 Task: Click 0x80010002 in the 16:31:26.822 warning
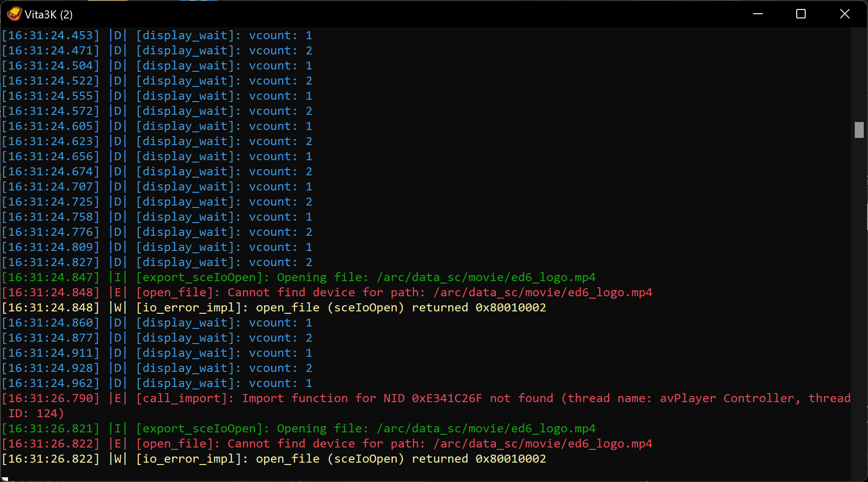pyautogui.click(x=511, y=459)
